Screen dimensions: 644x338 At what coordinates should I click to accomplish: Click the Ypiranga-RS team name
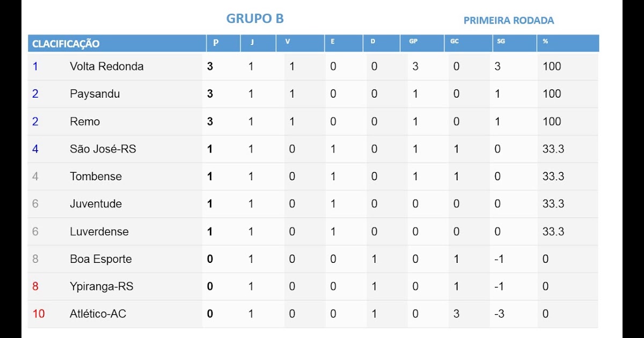coord(101,286)
